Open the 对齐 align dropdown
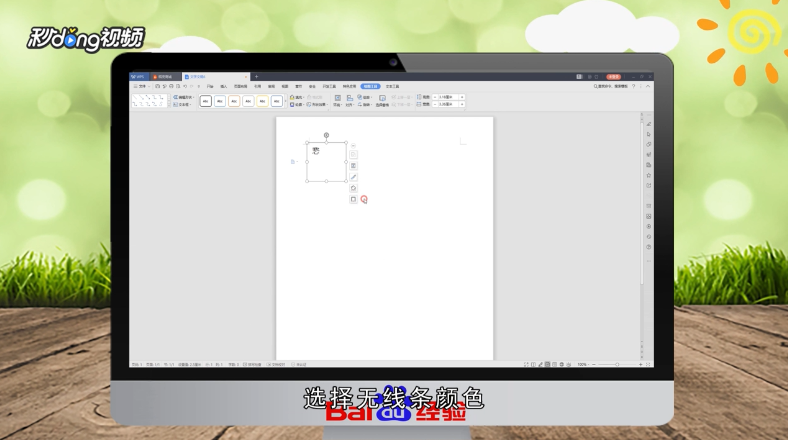 pyautogui.click(x=350, y=101)
